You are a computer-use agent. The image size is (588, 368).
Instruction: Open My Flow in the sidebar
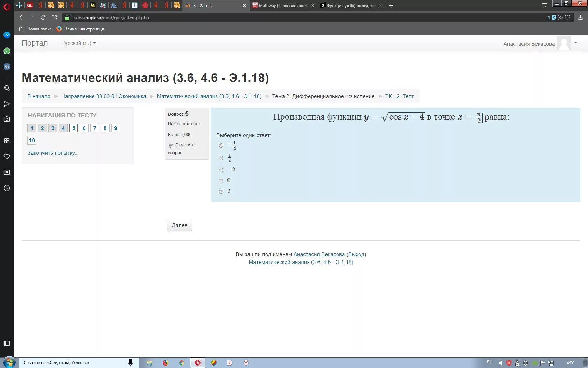pos(7,104)
